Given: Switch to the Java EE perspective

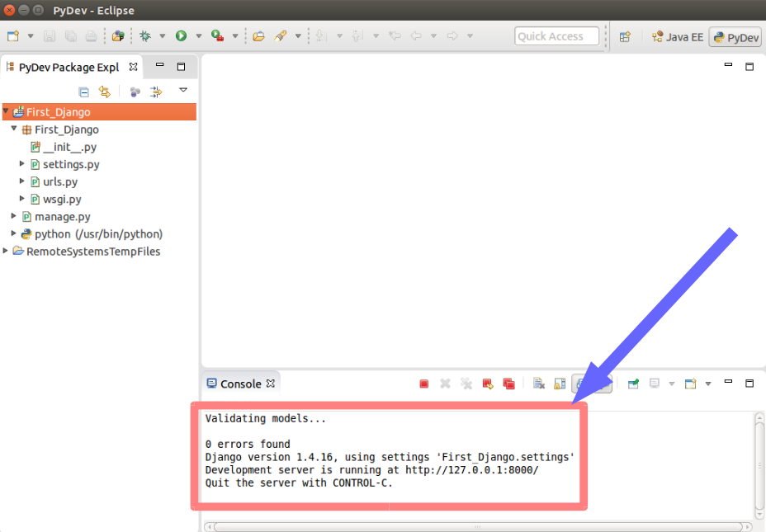Looking at the screenshot, I should 678,37.
